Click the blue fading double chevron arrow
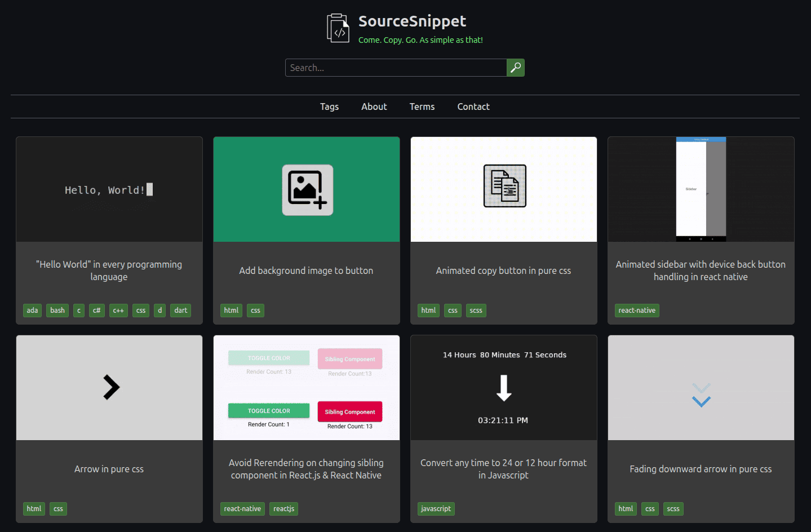 701,396
